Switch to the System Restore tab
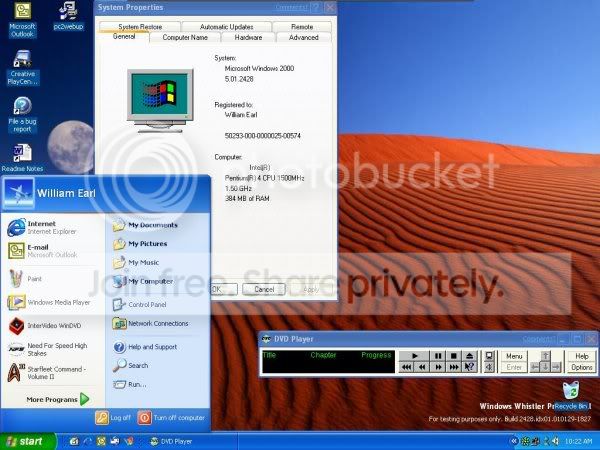The width and height of the screenshot is (600, 450). pyautogui.click(x=140, y=26)
